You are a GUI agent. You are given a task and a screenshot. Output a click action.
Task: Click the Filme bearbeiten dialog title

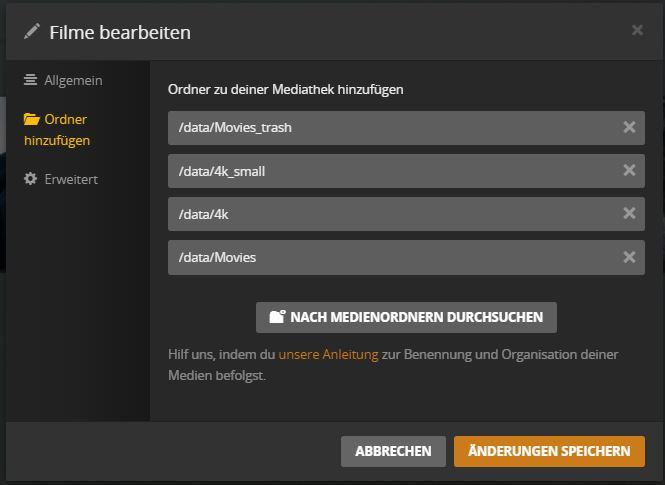coord(120,33)
